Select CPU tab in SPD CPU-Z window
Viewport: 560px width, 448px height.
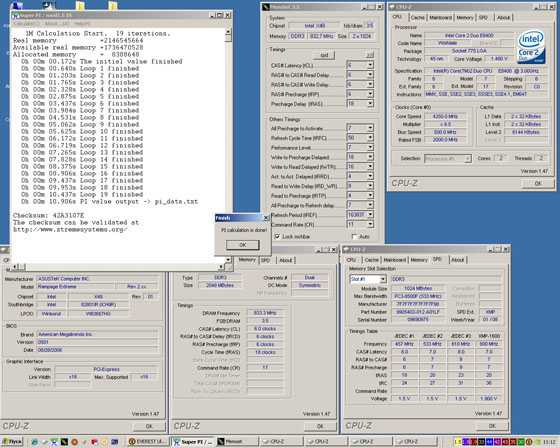coord(351,260)
